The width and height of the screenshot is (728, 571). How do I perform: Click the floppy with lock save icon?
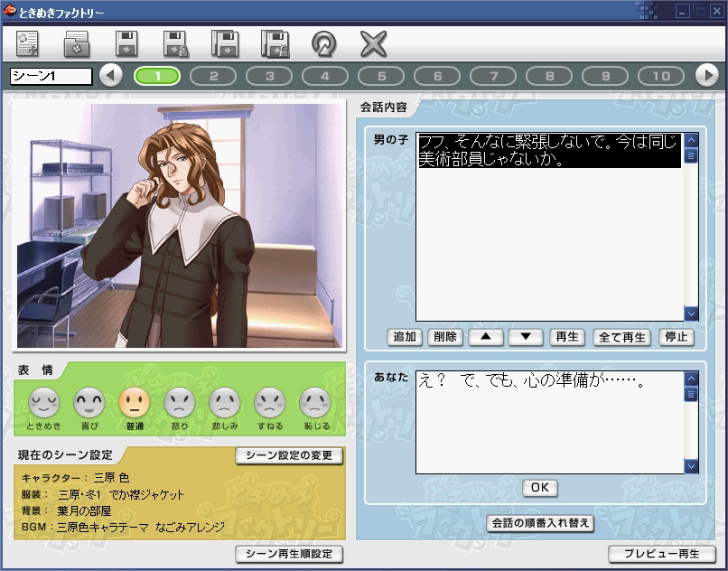click(176, 44)
